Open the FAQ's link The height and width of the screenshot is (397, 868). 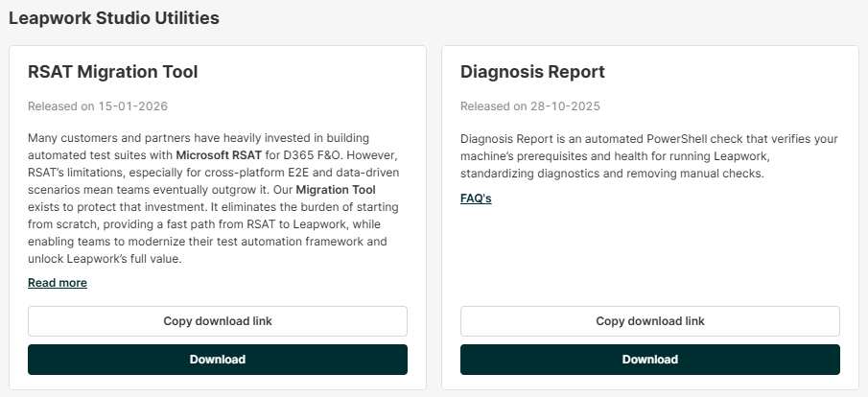point(476,198)
